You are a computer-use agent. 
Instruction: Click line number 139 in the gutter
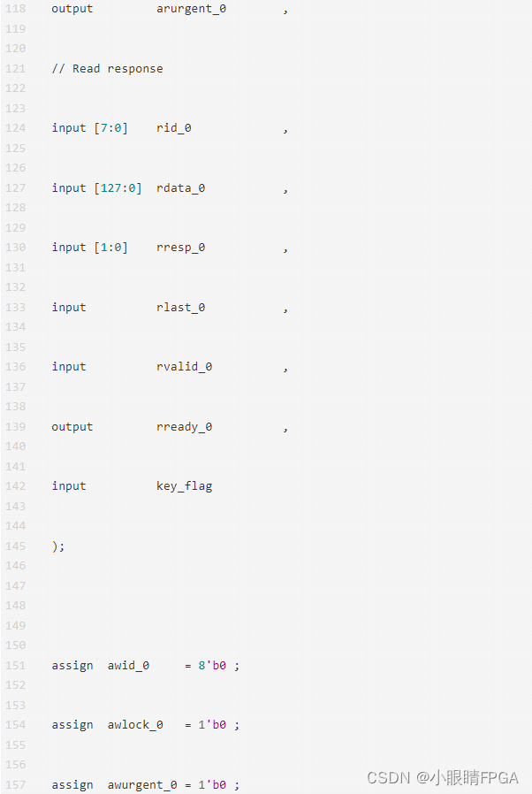point(15,427)
